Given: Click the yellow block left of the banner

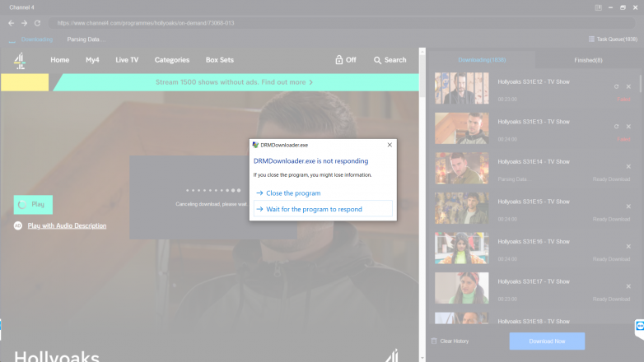Looking at the screenshot, I should (25, 82).
